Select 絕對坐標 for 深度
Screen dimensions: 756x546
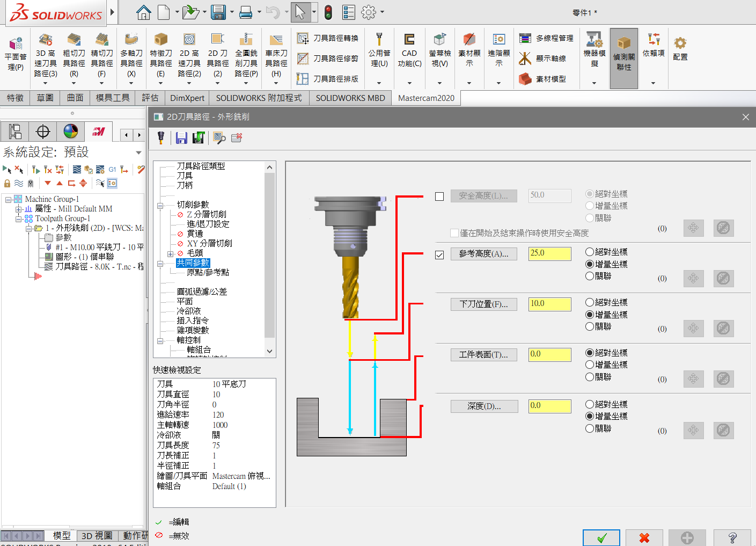pos(590,404)
